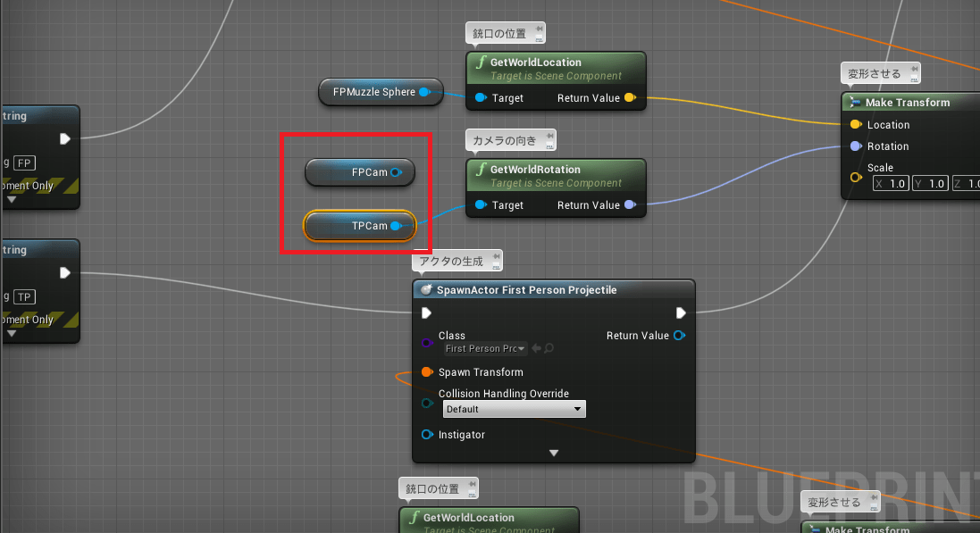Click Make Transform Location pin
The height and width of the screenshot is (533, 980).
pyautogui.click(x=856, y=124)
